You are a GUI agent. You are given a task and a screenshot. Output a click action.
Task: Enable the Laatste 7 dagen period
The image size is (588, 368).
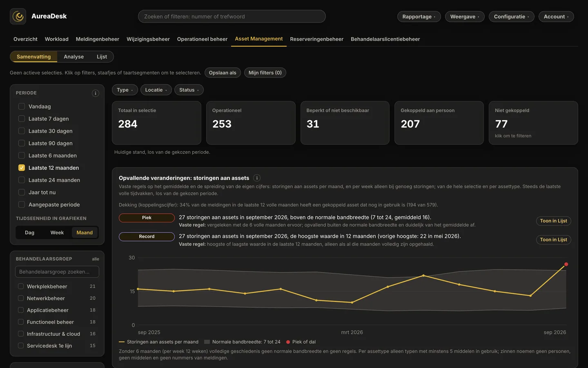(22, 119)
